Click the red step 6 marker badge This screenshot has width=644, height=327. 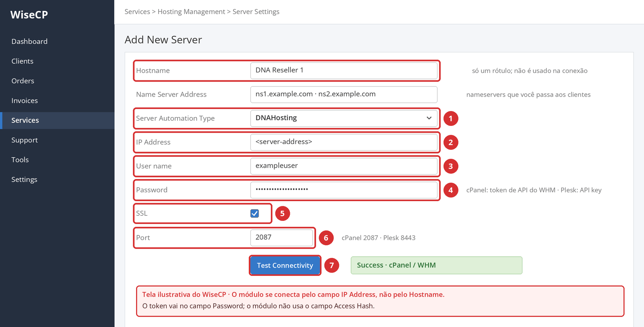pyautogui.click(x=326, y=238)
